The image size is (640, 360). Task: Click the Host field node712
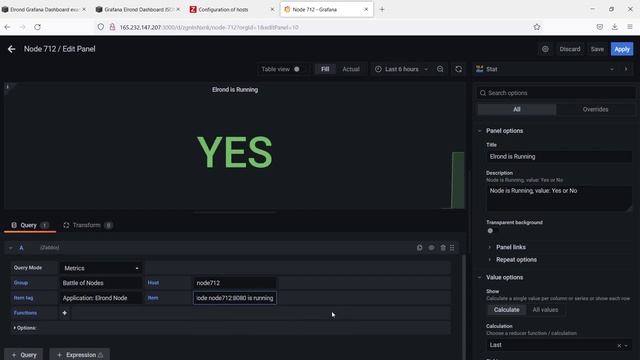[234, 283]
